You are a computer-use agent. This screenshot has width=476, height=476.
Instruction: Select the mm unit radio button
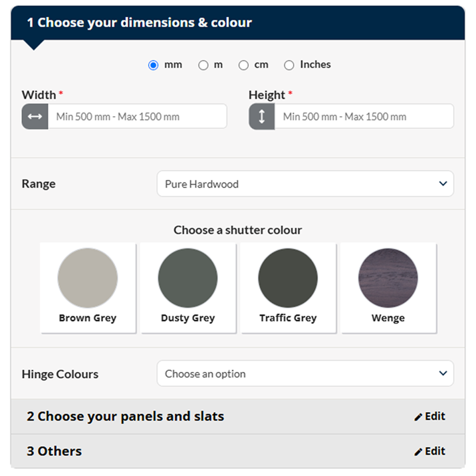coord(153,66)
